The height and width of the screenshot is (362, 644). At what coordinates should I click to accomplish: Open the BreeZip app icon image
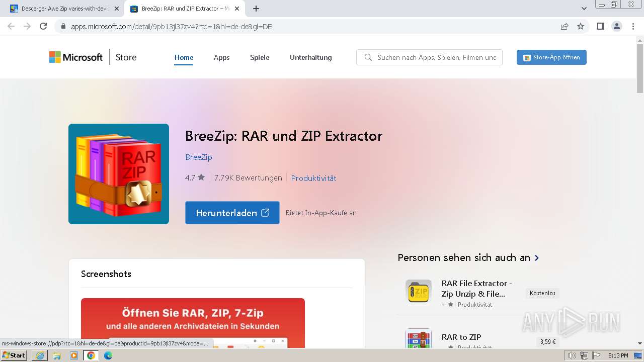(119, 174)
